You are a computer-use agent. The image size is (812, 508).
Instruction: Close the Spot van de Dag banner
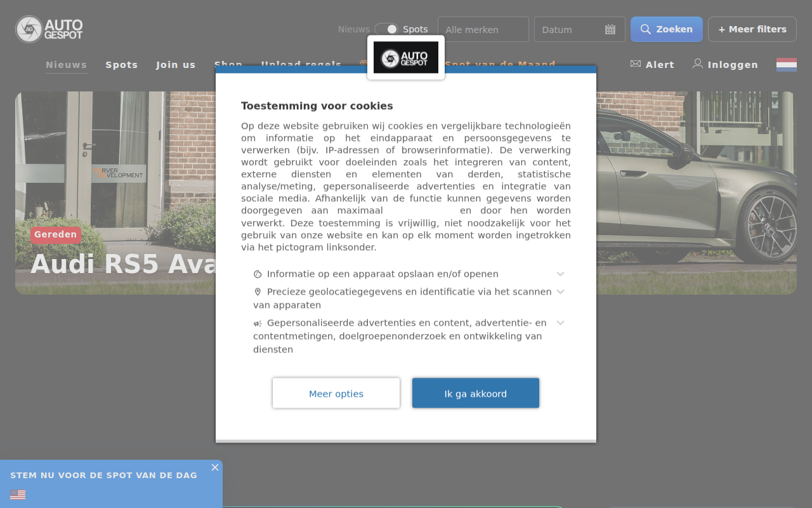click(x=215, y=467)
